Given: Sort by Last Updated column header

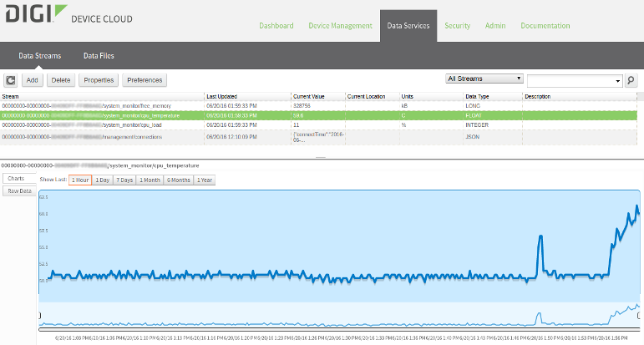Looking at the screenshot, I should tap(248, 97).
